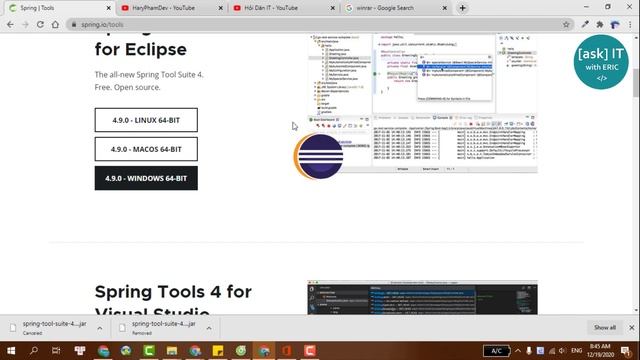Open the volume tray icon
This screenshot has height=360, width=640.
coord(562,351)
